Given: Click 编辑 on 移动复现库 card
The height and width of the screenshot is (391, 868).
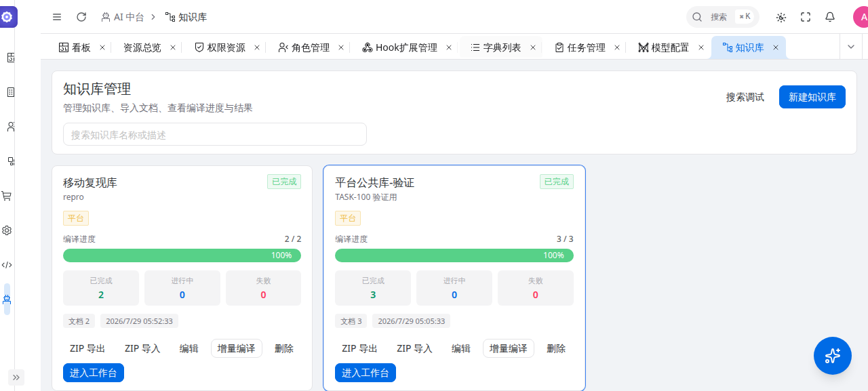Looking at the screenshot, I should pyautogui.click(x=189, y=348).
